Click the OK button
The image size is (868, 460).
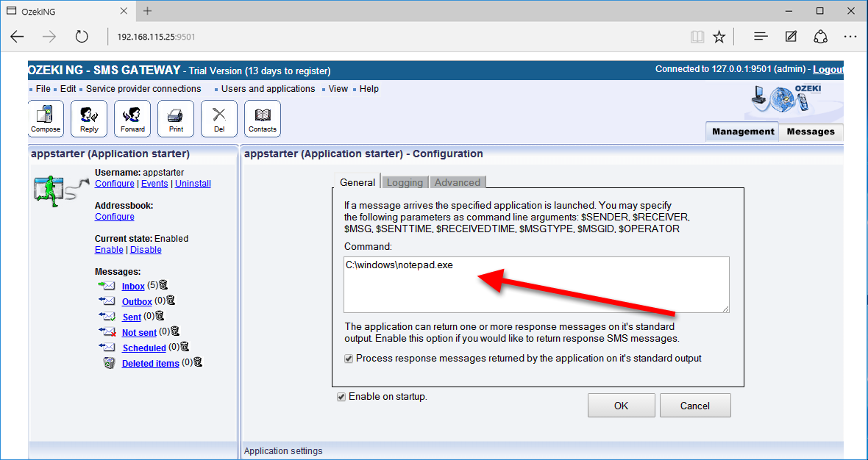coord(621,406)
